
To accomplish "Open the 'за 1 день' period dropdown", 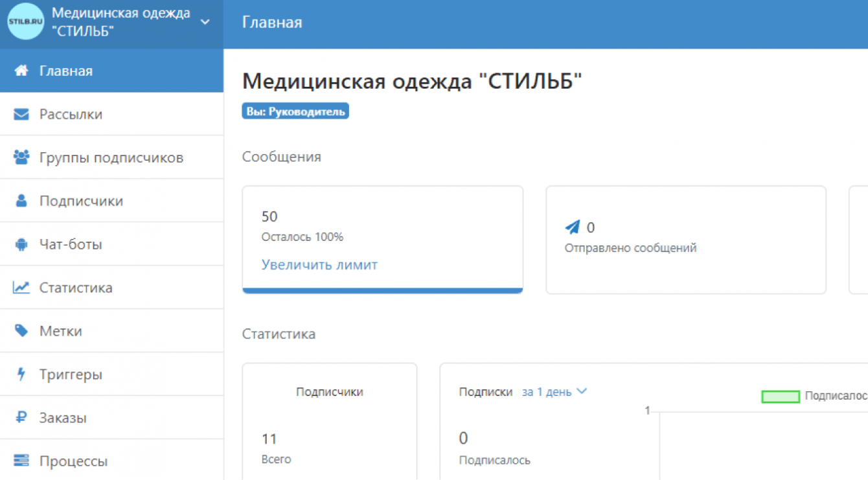I will [x=554, y=391].
